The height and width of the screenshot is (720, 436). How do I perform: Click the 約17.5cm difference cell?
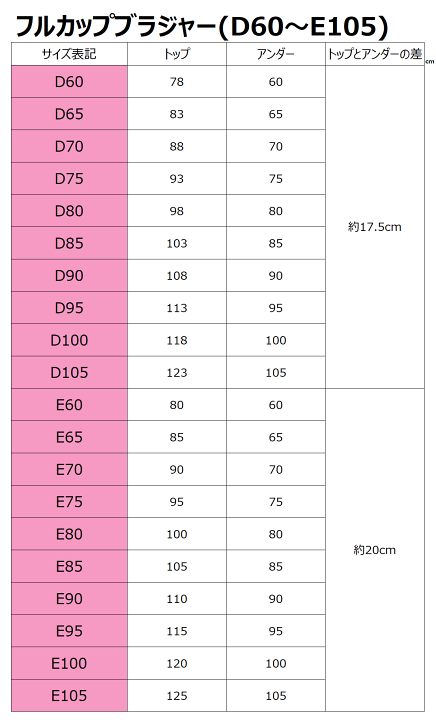[375, 227]
